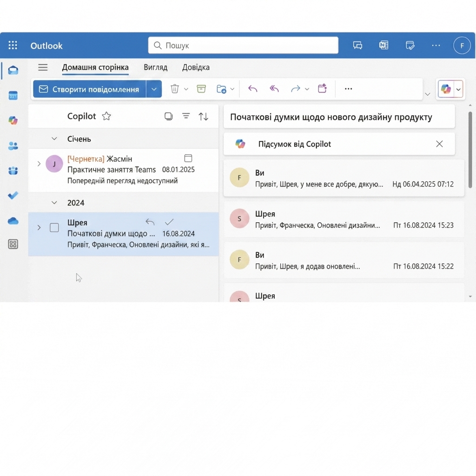
Task: Click in the Пошук search box
Action: [x=243, y=45]
